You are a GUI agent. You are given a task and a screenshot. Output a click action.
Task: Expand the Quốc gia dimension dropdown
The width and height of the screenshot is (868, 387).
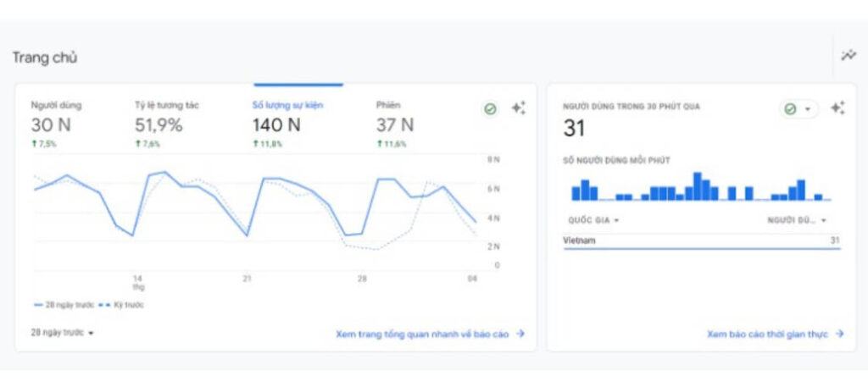[x=593, y=220]
